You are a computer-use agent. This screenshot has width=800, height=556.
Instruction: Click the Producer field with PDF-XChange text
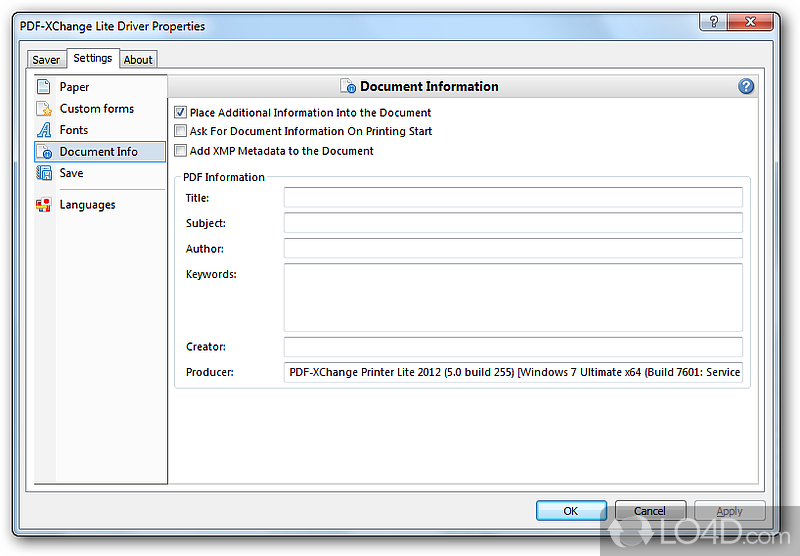(513, 372)
